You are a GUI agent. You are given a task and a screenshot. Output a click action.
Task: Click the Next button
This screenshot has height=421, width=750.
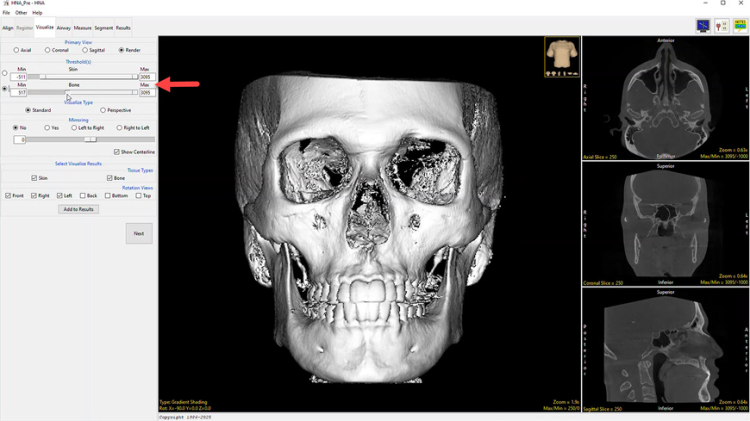(139, 233)
